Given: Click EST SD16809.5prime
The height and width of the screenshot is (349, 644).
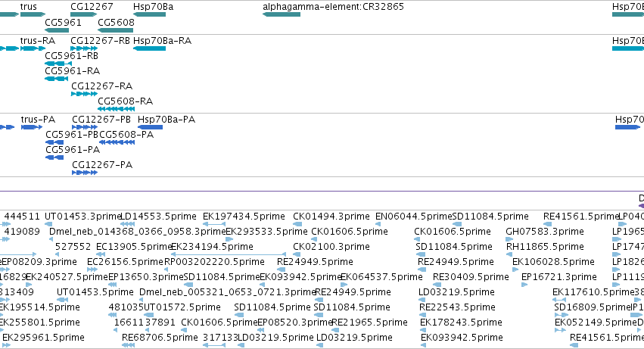Looking at the screenshot, I should [592, 308].
